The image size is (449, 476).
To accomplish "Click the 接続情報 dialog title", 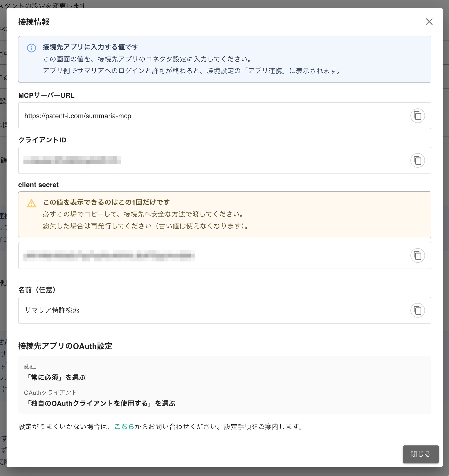I will 34,22.
